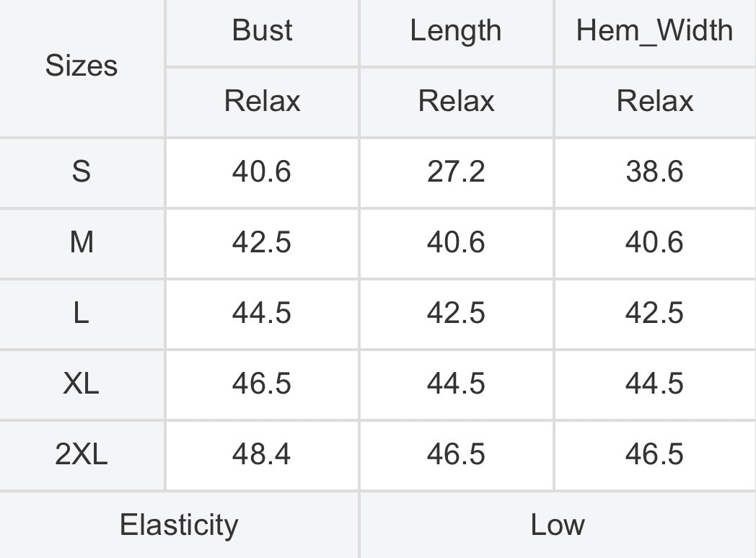Click the 27.2 length value for S
Viewport: 756px width, 558px height.
click(x=456, y=172)
